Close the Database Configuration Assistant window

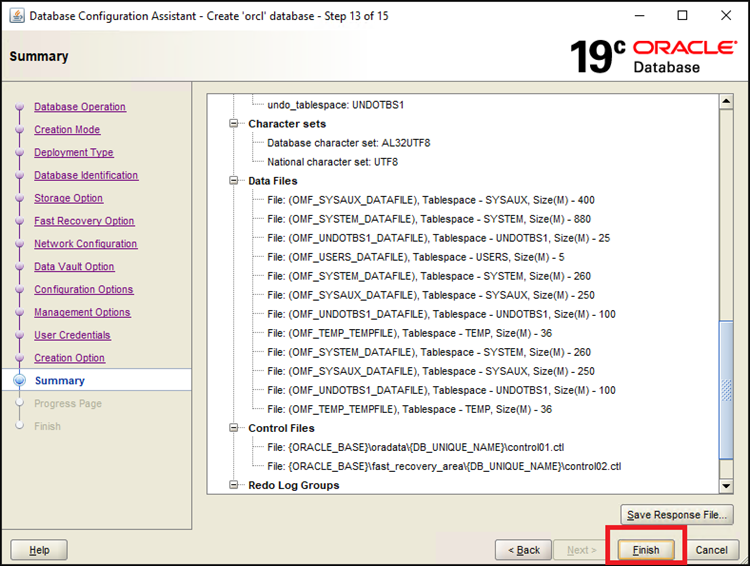726,15
